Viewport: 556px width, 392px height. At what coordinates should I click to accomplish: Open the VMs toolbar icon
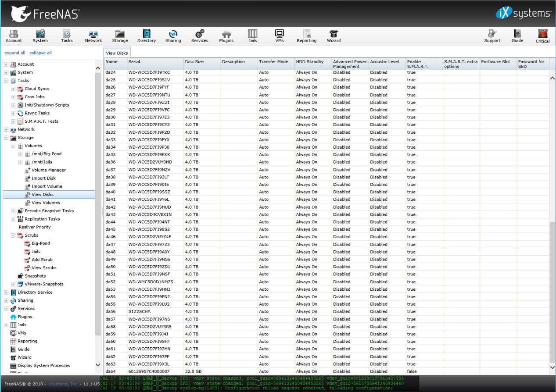(280, 36)
